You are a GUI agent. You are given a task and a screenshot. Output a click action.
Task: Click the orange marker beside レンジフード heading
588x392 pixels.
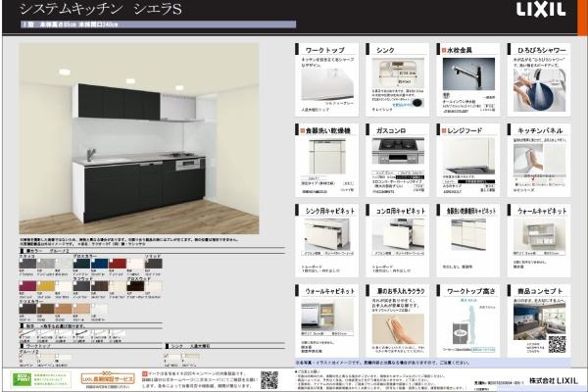(x=444, y=130)
